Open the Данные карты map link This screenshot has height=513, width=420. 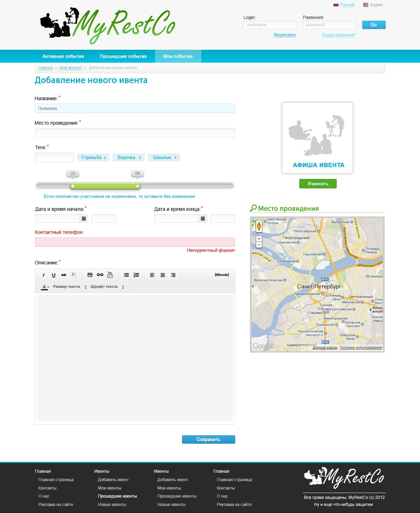tap(325, 348)
